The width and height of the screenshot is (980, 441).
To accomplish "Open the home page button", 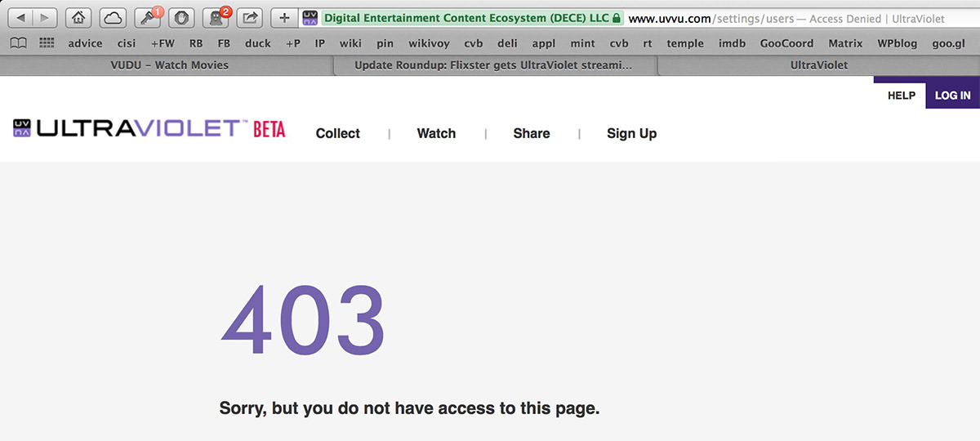I will 78,17.
